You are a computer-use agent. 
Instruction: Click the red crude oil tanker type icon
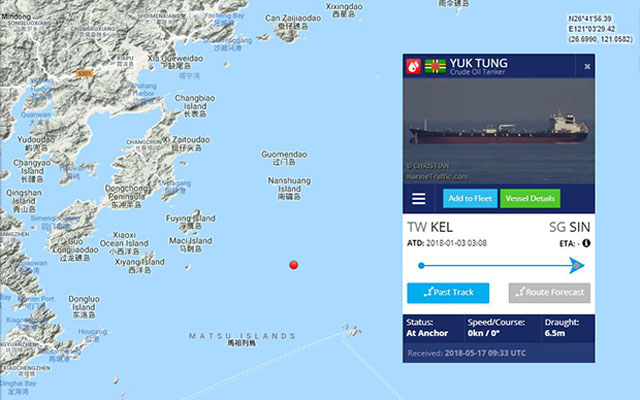(x=413, y=66)
